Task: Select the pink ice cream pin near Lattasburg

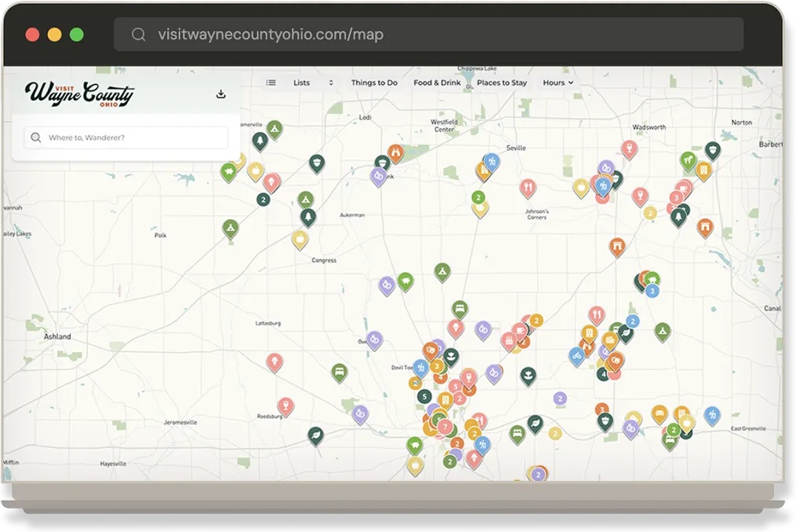Action: pos(274,362)
